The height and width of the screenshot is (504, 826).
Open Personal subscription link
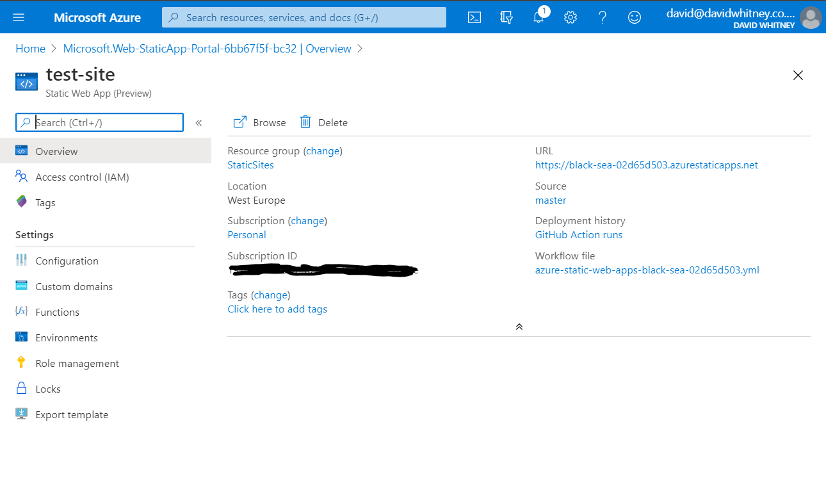[x=247, y=235]
